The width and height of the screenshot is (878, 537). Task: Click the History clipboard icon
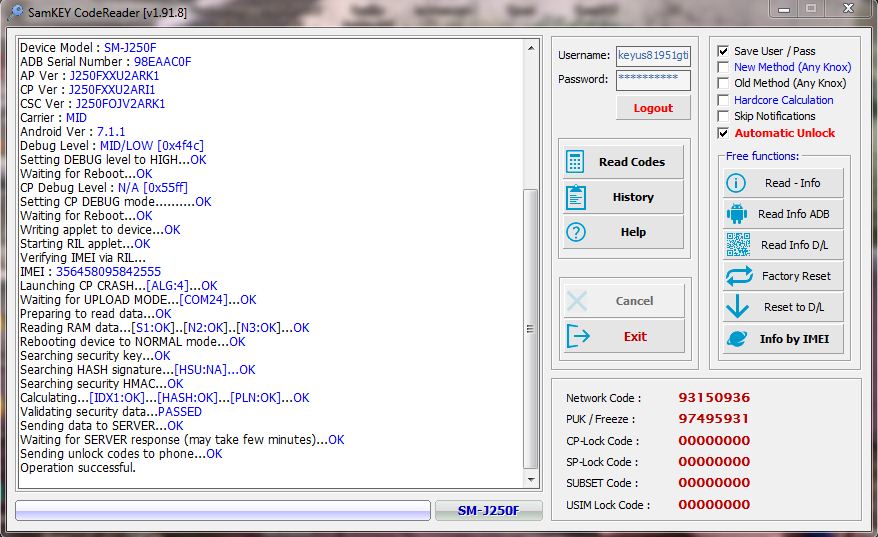point(576,197)
